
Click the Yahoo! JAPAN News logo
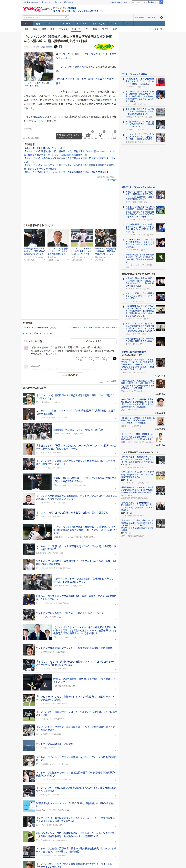37,9
